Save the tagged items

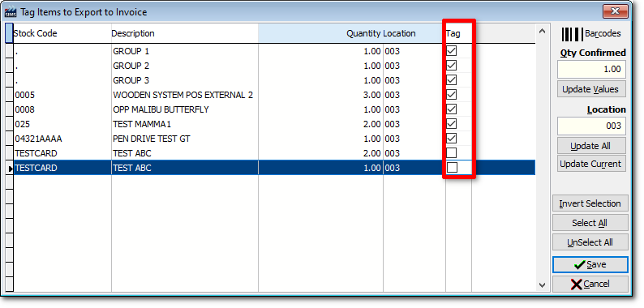point(590,264)
